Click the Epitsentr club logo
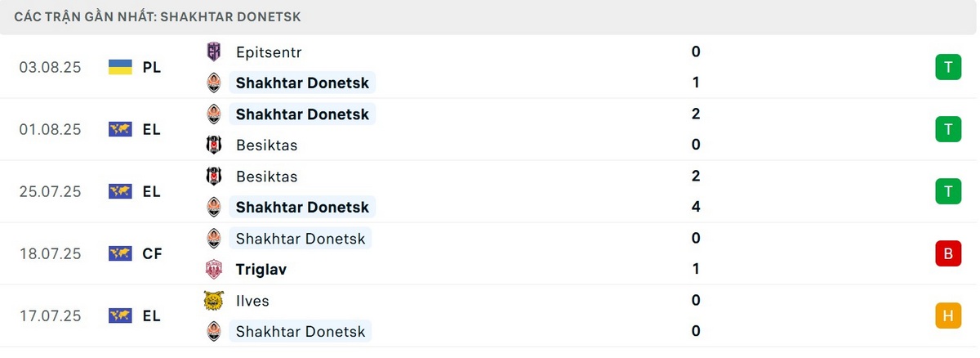The width and height of the screenshot is (980, 358). [213, 52]
